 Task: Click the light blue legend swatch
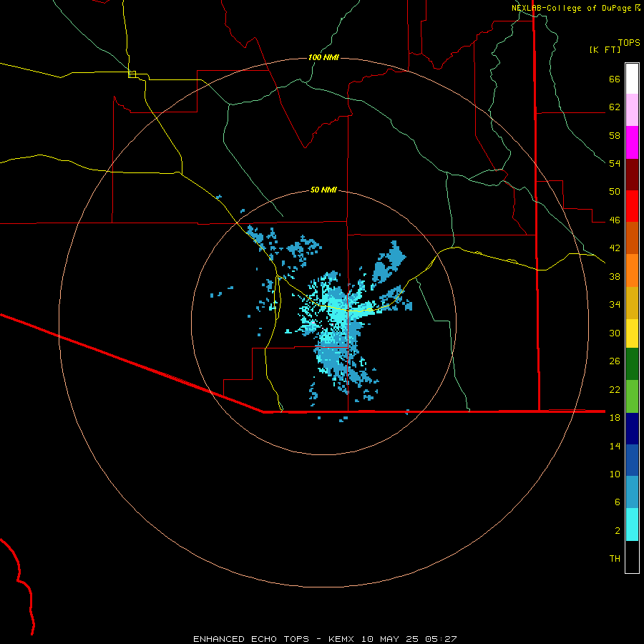click(x=632, y=492)
